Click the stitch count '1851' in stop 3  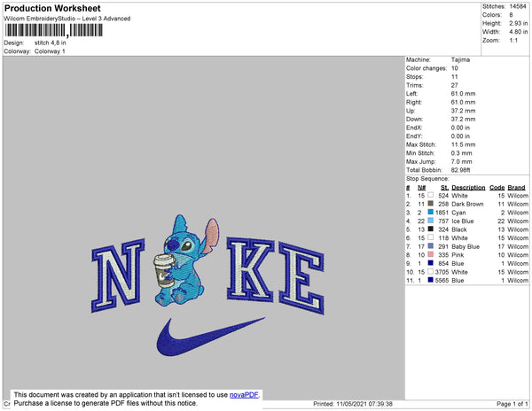pyautogui.click(x=442, y=213)
